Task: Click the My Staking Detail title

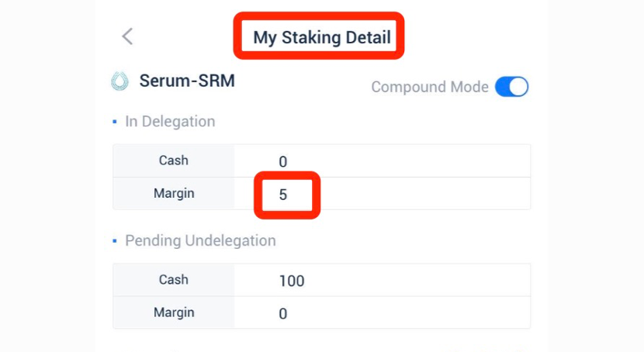Action: pyautogui.click(x=321, y=36)
